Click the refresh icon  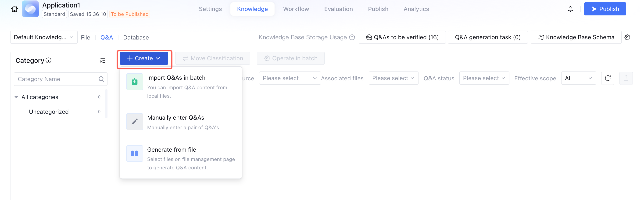coord(608,78)
